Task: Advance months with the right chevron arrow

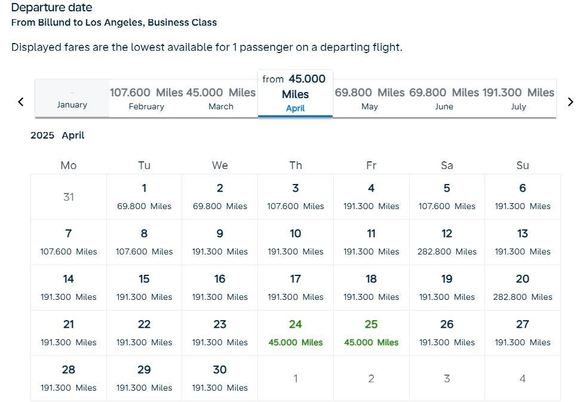Action: [x=570, y=102]
